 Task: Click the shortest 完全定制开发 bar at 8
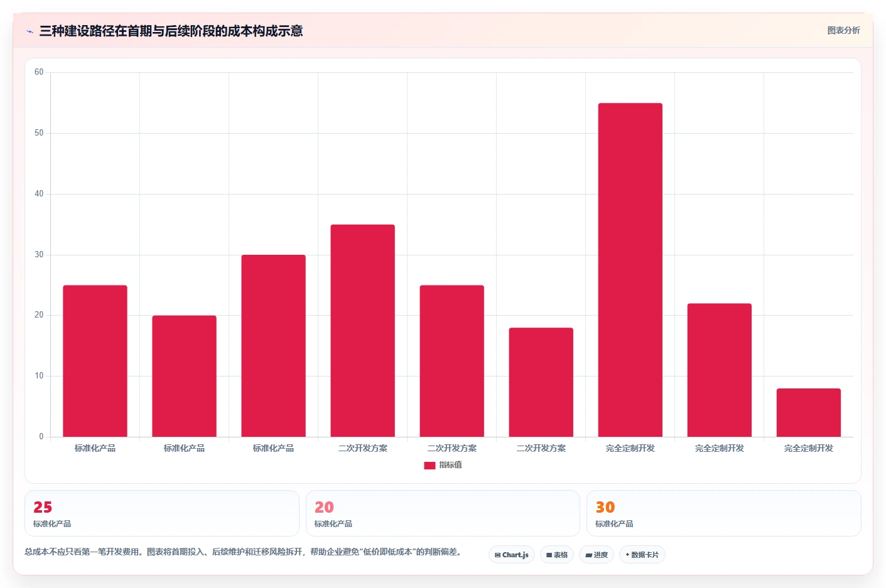point(808,412)
